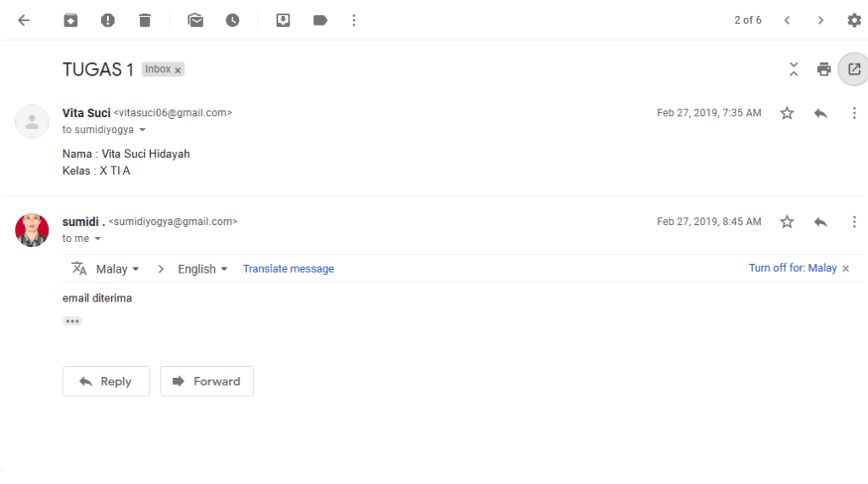Image resolution: width=868 pixels, height=484 pixels.
Task: Snooze this conversation with clock icon
Action: (x=232, y=20)
